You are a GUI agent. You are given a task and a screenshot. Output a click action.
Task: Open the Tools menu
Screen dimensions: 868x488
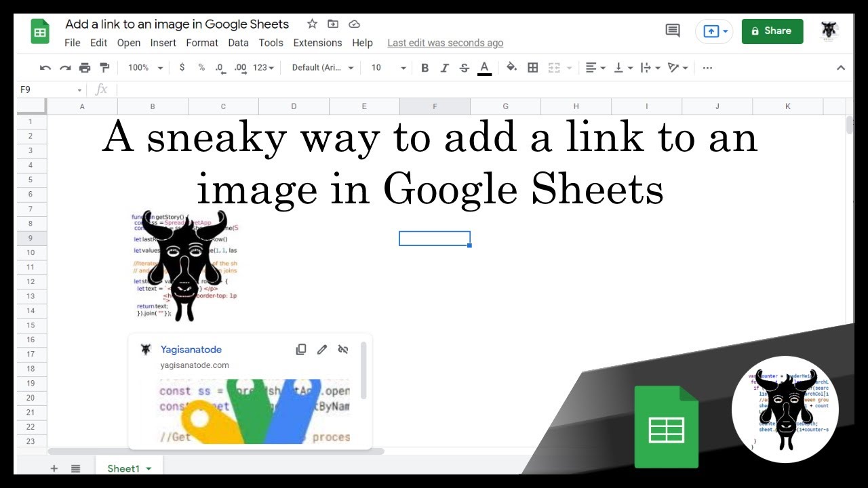[x=271, y=43]
